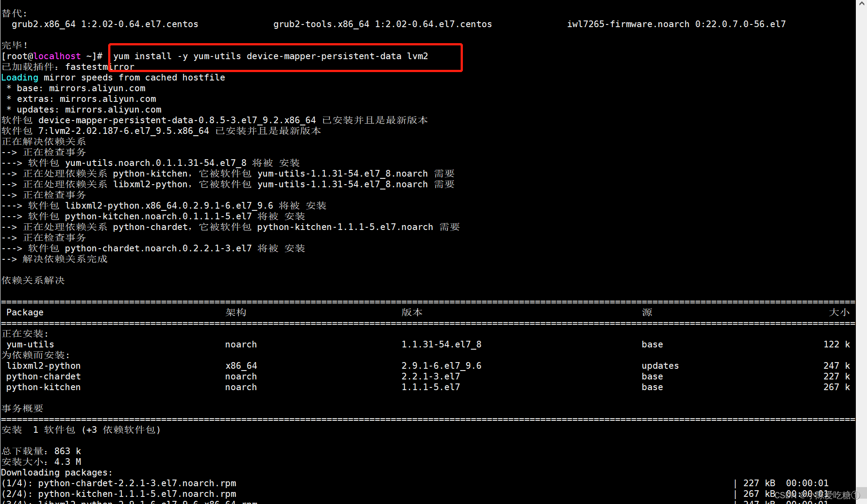Click the 'extras: mirrors.aliyun.com' mirror line
Image resolution: width=867 pixels, height=504 pixels.
(x=86, y=99)
